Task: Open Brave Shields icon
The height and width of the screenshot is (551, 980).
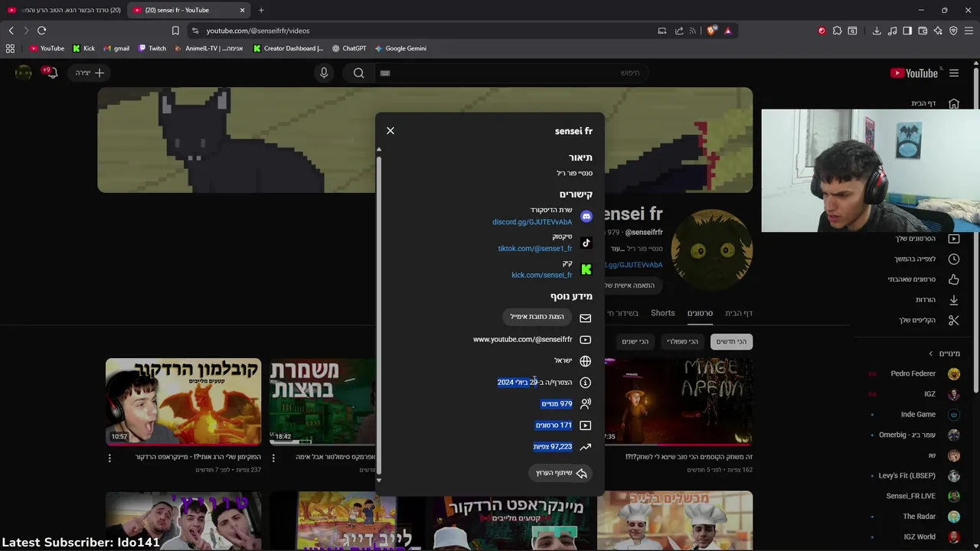Action: pyautogui.click(x=711, y=31)
